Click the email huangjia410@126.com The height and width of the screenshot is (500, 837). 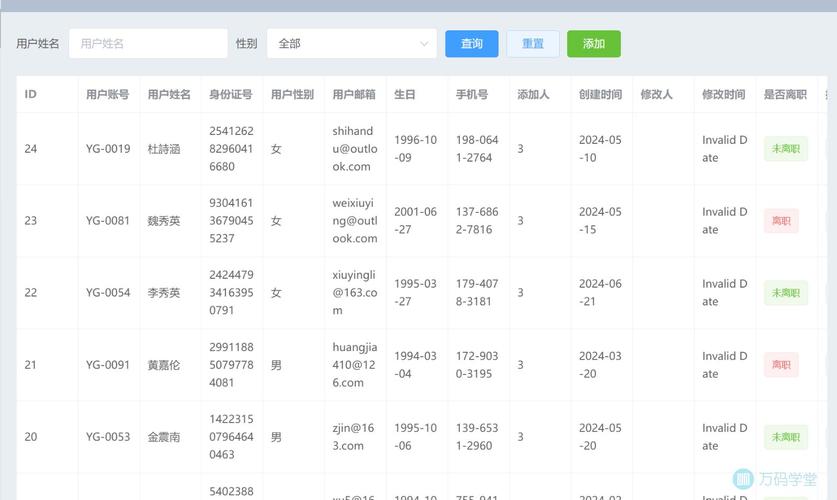[355, 365]
